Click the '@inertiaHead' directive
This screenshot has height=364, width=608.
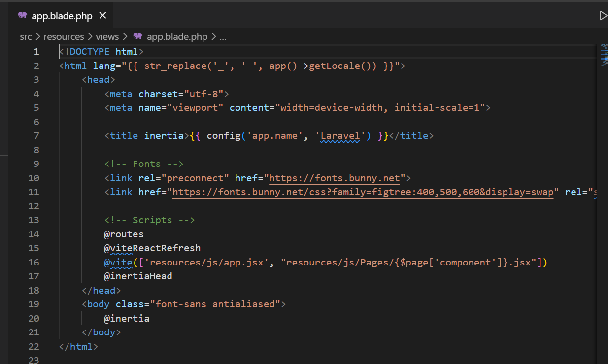[x=138, y=276]
